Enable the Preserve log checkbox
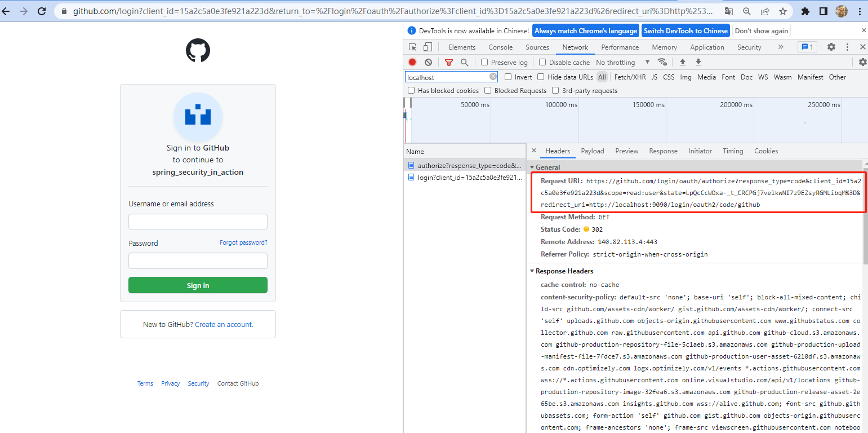This screenshot has height=433, width=868. [x=484, y=62]
